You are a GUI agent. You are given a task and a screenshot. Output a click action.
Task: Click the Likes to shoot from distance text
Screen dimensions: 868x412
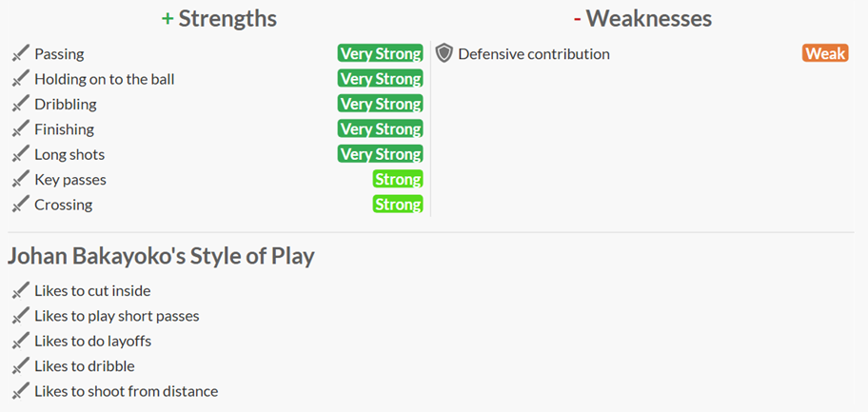tap(127, 391)
